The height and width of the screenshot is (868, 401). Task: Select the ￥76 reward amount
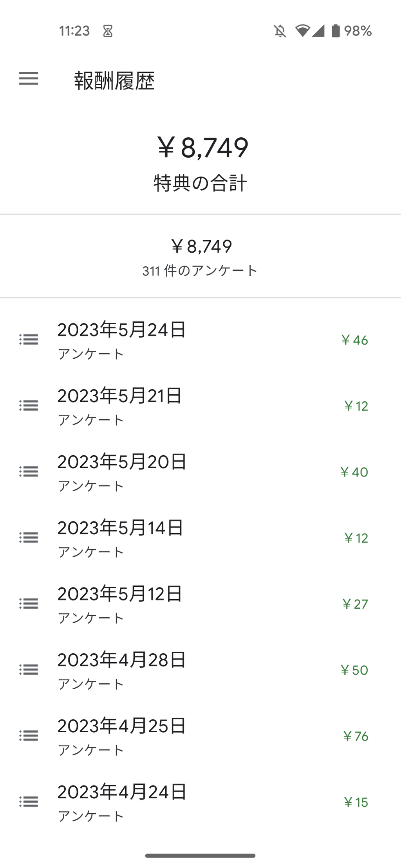(x=356, y=736)
